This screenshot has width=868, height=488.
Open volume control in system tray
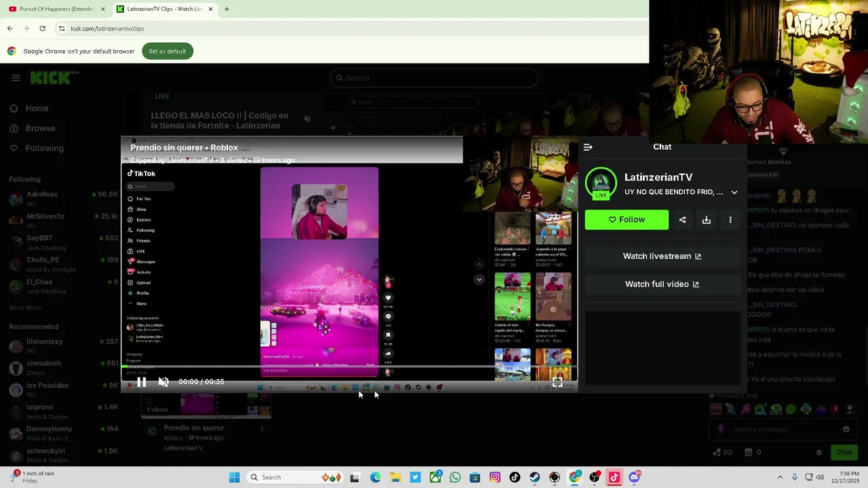tap(820, 477)
